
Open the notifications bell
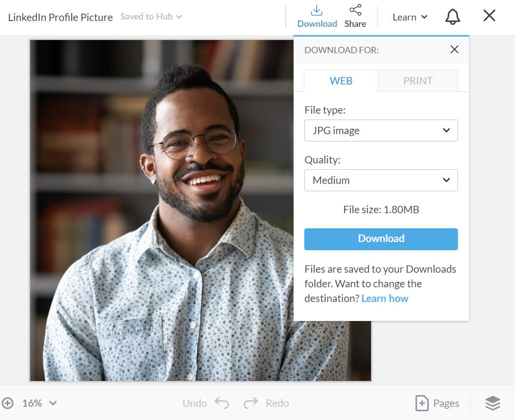(x=453, y=16)
